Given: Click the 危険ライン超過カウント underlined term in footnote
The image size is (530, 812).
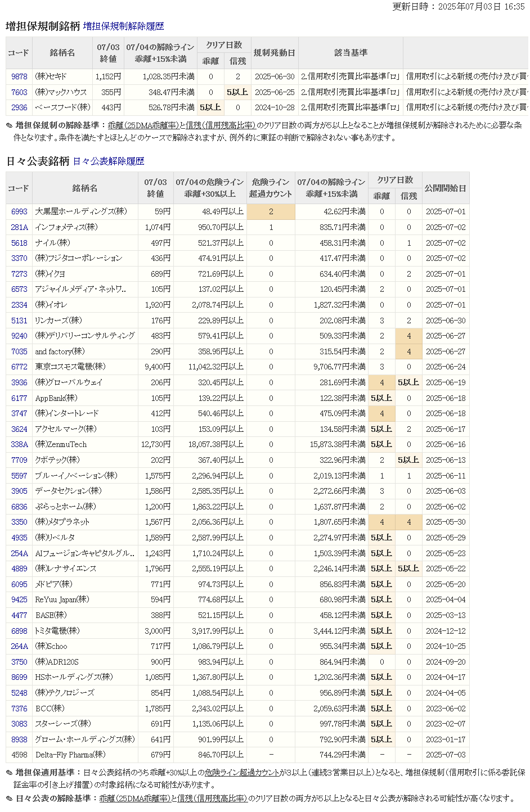Looking at the screenshot, I should [242, 773].
